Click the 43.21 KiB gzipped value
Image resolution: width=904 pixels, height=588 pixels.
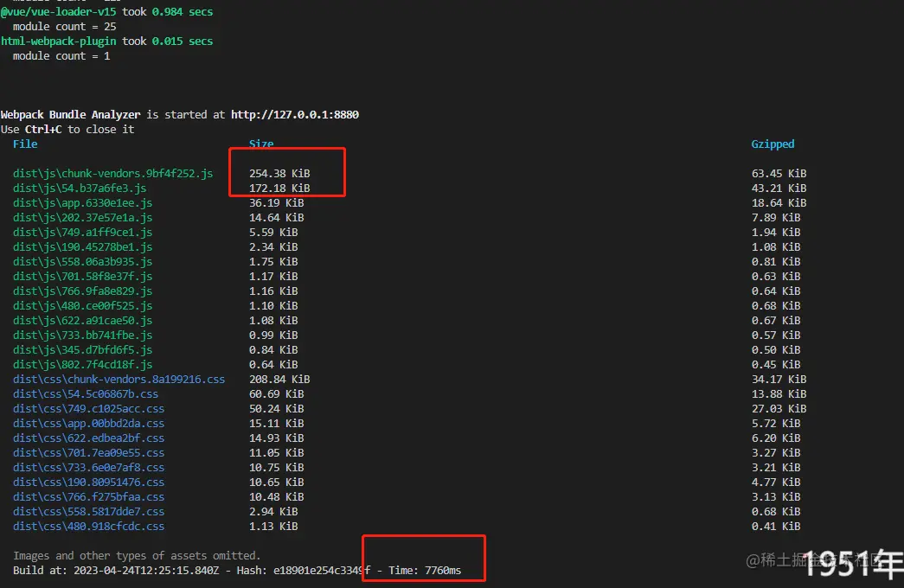click(779, 189)
